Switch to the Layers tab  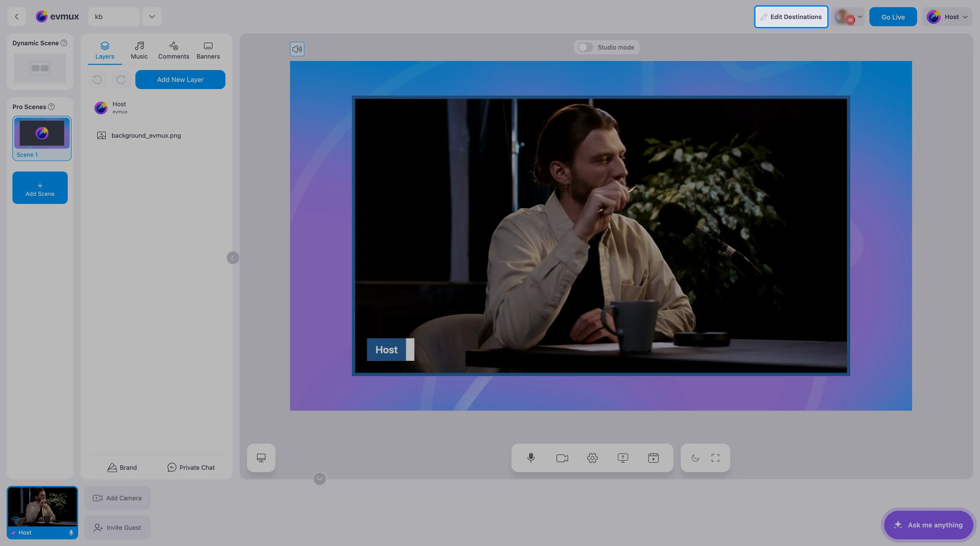point(105,51)
